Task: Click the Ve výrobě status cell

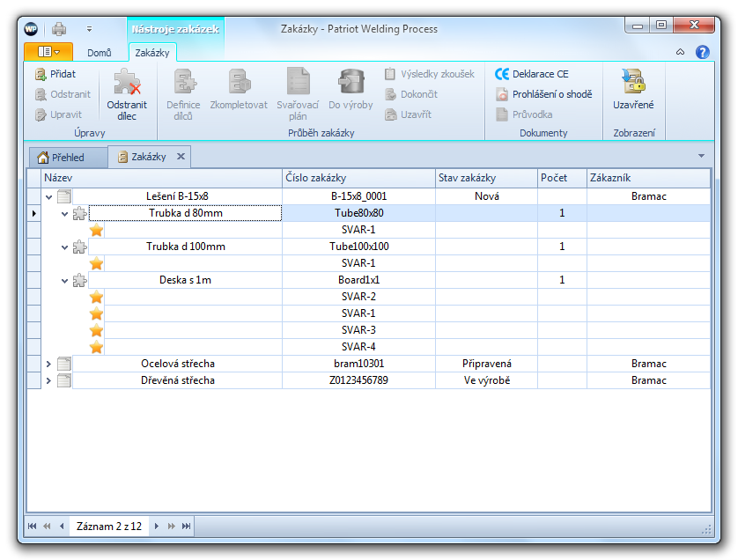Action: pyautogui.click(x=486, y=380)
